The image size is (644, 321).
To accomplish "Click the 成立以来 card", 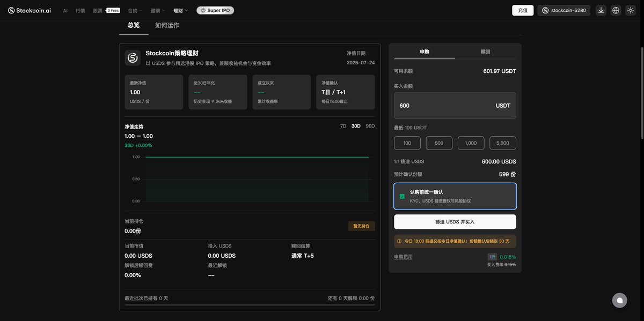I will tap(282, 92).
